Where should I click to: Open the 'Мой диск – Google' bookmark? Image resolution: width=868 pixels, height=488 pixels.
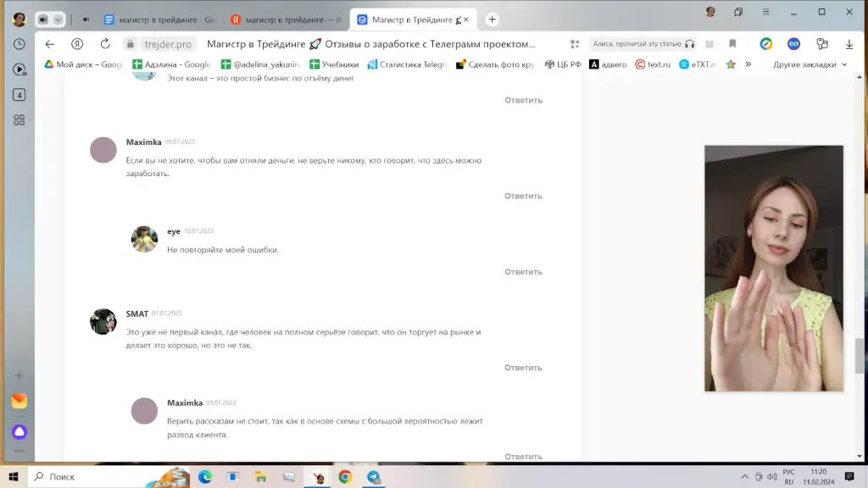pos(83,64)
